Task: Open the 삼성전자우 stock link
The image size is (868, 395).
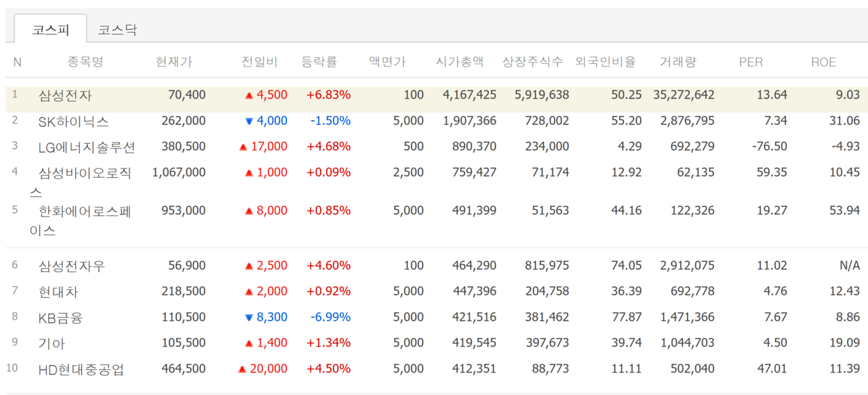Action: [x=72, y=266]
